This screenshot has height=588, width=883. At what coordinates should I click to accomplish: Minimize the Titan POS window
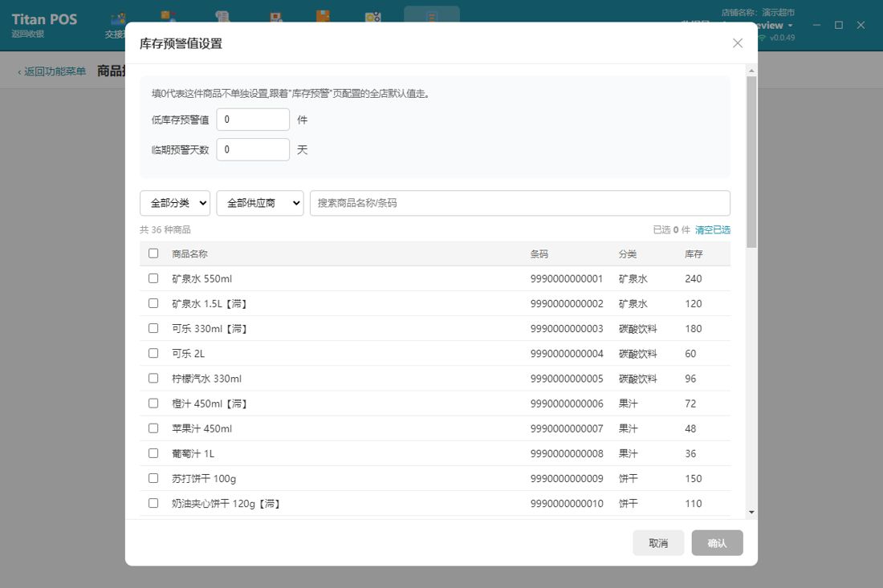[816, 26]
